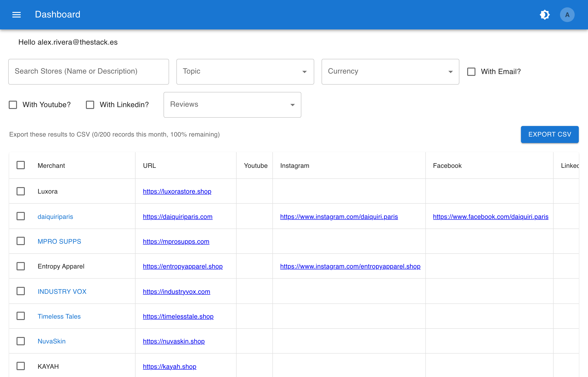Visit https://mprosupps.com URL

176,241
